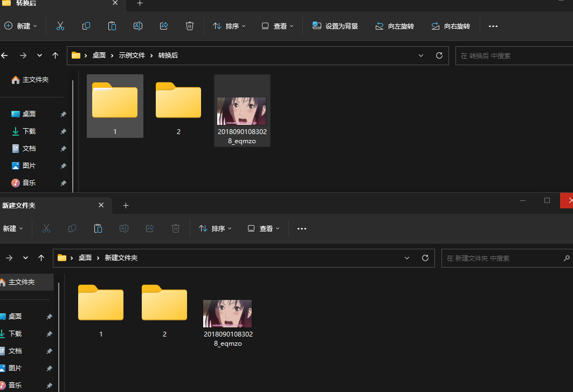Expand the 新建 new item menu
This screenshot has height=392, width=573.
(x=20, y=25)
